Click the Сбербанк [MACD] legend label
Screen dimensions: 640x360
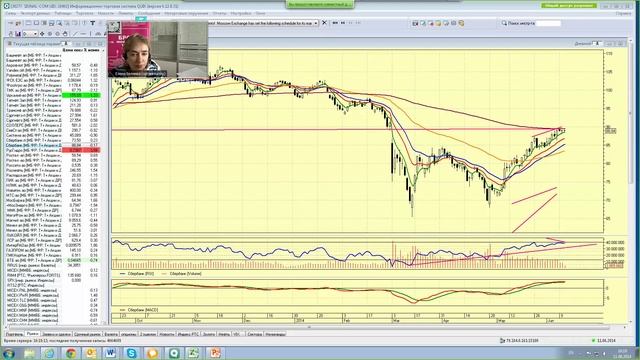point(143,310)
